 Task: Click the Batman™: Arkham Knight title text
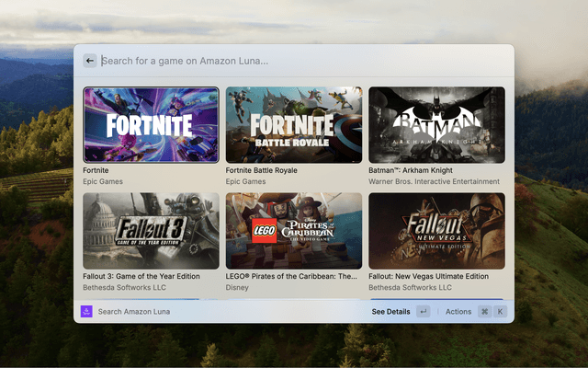click(x=423, y=170)
